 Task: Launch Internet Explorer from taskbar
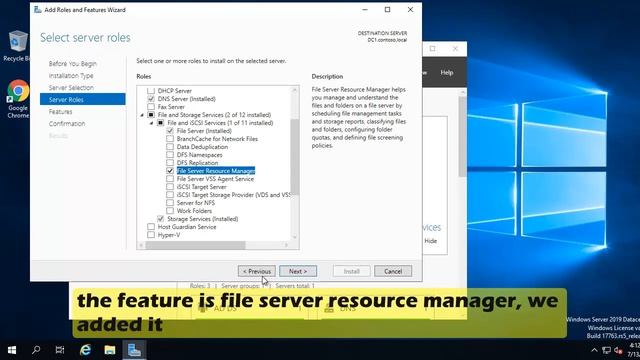click(x=85, y=350)
